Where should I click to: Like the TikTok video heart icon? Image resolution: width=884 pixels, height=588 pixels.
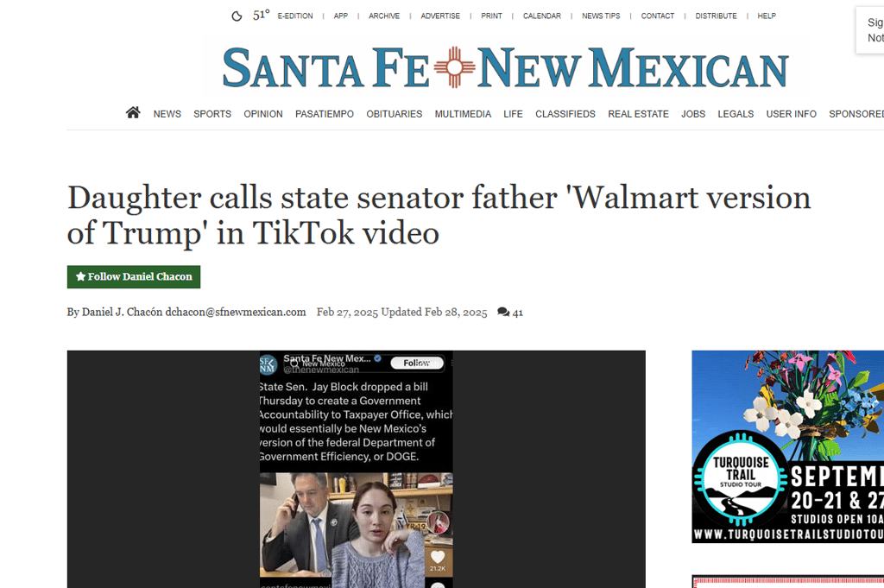click(438, 556)
